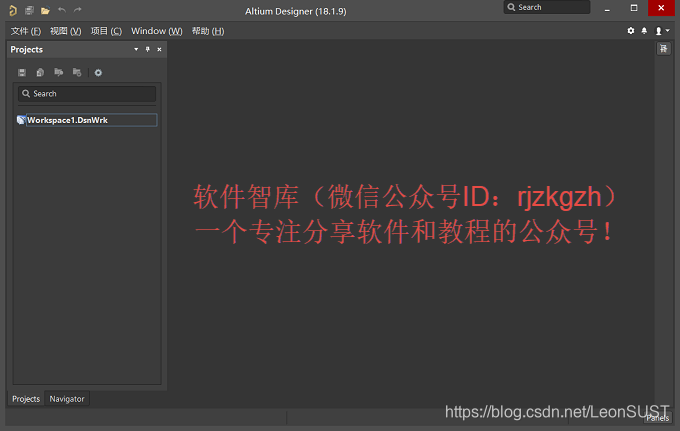This screenshot has width=680, height=431.
Task: Click the compile document icon in Projects toolbar
Action: (40, 72)
